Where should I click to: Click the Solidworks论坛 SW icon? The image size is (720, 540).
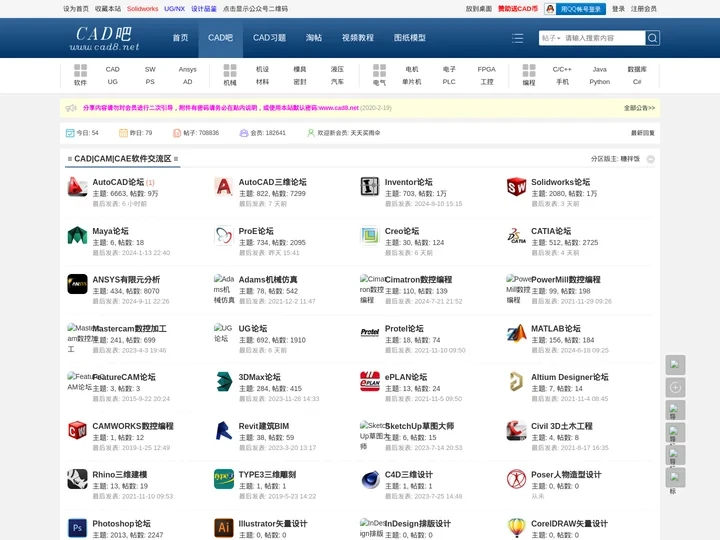tap(516, 187)
